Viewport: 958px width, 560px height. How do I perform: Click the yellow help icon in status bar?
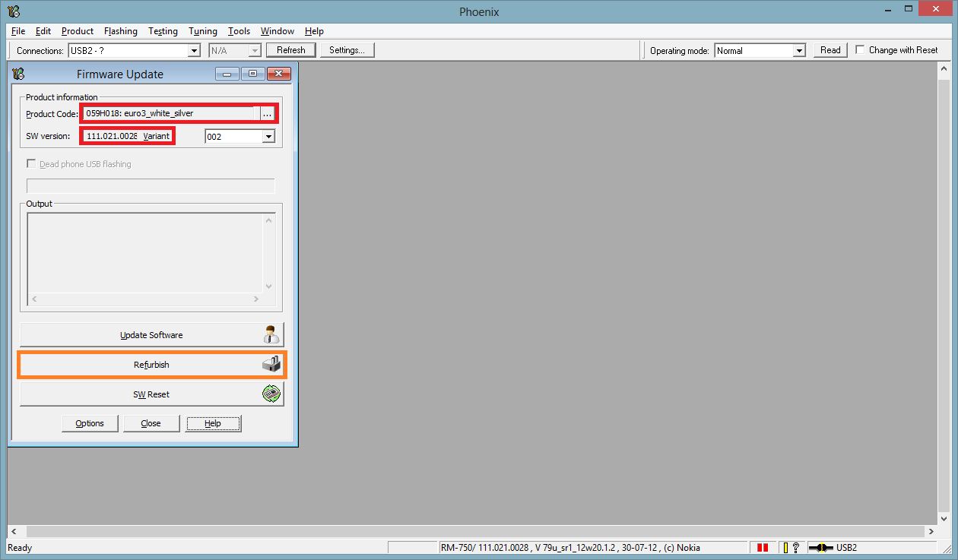(x=790, y=547)
